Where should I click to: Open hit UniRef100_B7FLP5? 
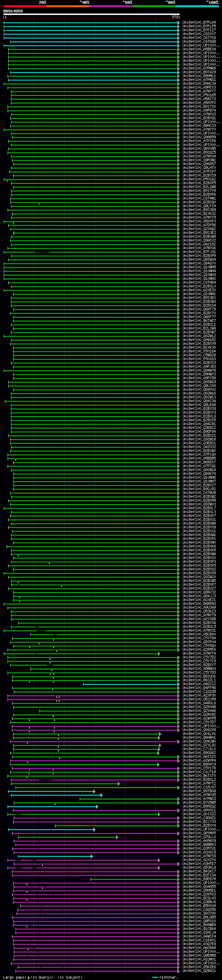pyautogui.click(x=199, y=26)
